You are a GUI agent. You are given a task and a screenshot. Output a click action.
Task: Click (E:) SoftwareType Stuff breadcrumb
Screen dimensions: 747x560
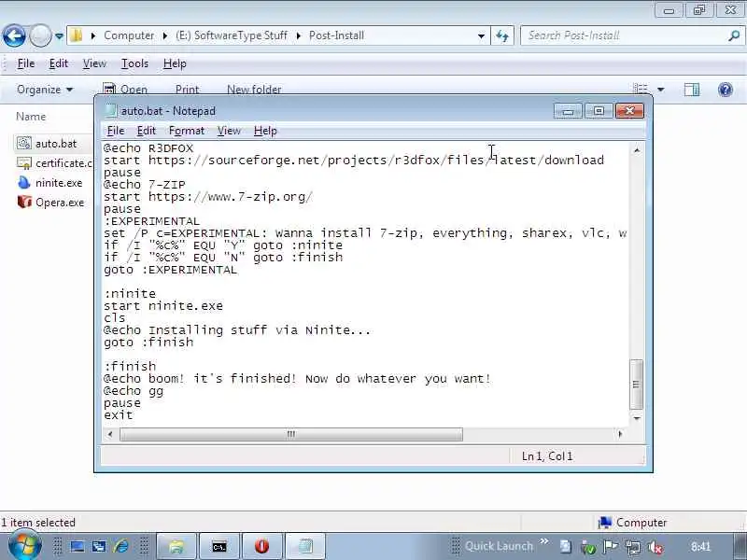click(x=232, y=35)
